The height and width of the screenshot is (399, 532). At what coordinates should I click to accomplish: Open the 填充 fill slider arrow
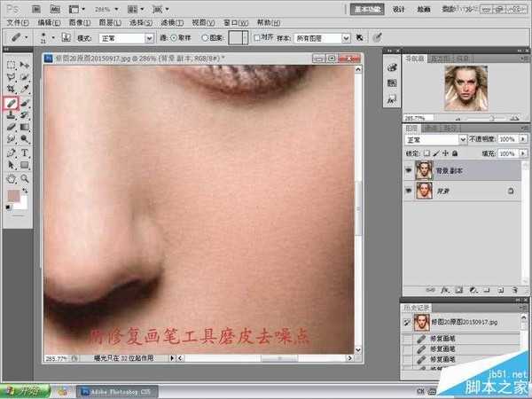tap(523, 153)
